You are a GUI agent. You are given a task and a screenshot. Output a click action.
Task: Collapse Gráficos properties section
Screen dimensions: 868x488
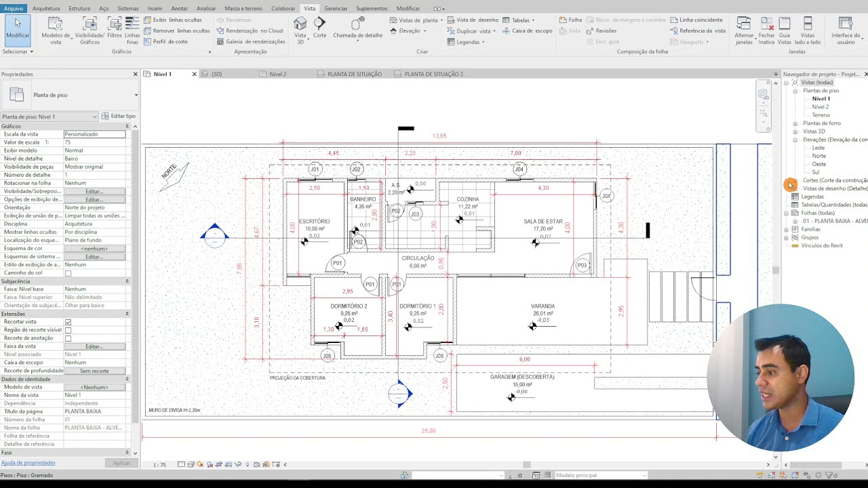pyautogui.click(x=127, y=126)
